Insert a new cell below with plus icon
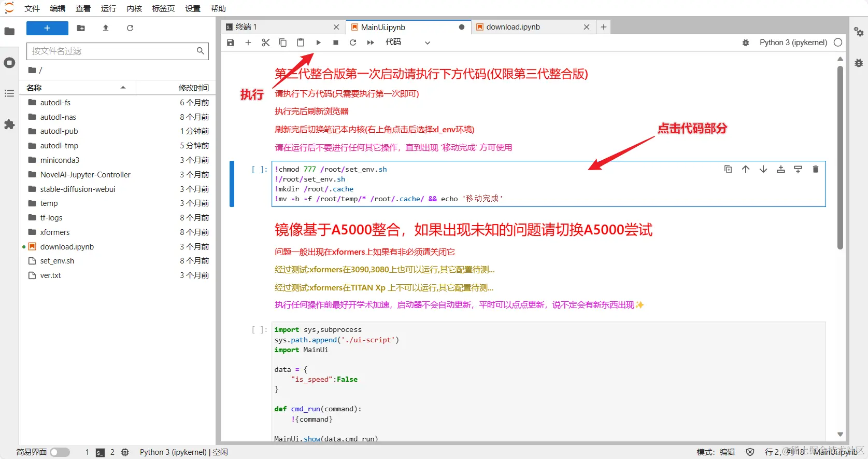Viewport: 868px width, 459px height. (x=248, y=43)
